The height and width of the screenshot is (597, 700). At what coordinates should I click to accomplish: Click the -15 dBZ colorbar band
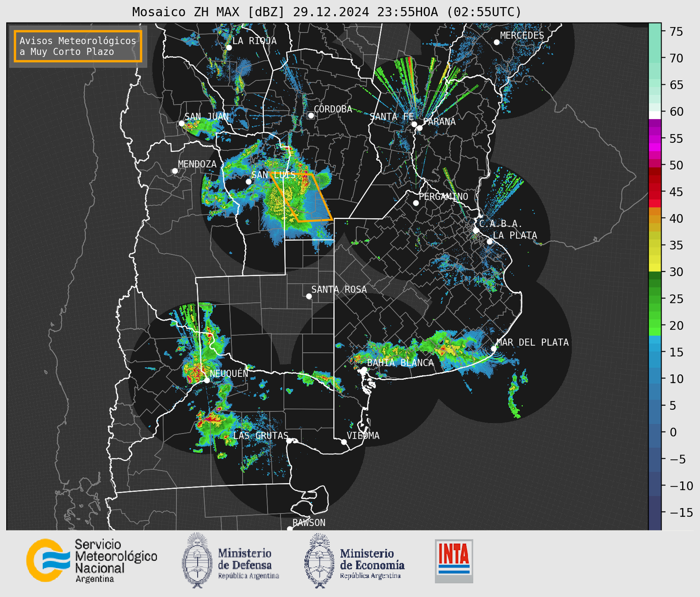coord(655,512)
